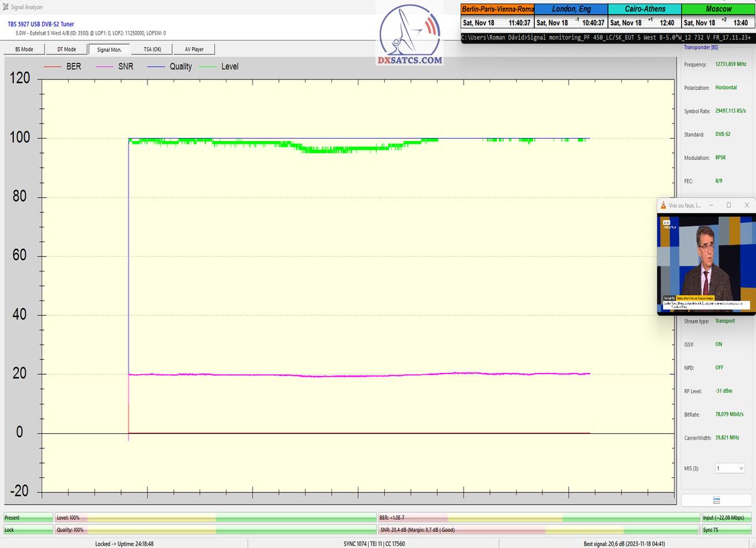Click the VLC video preview of the news broadcast
Viewport: 756px width, 548px height.
tap(705, 263)
